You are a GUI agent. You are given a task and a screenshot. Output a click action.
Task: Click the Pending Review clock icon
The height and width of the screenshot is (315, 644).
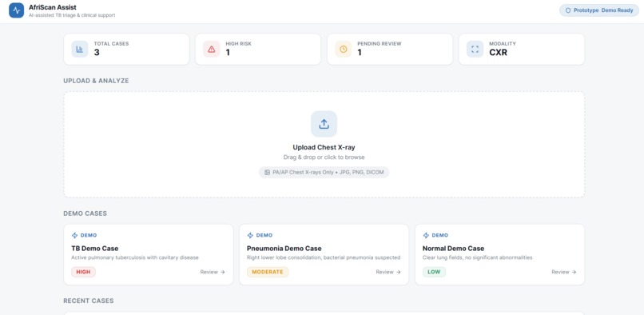pyautogui.click(x=344, y=49)
